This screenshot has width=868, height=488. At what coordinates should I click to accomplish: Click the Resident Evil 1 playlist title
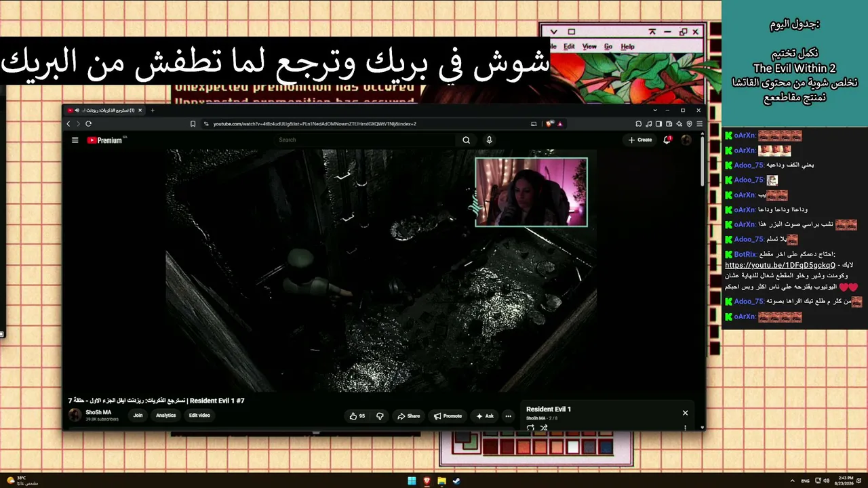[x=549, y=409]
